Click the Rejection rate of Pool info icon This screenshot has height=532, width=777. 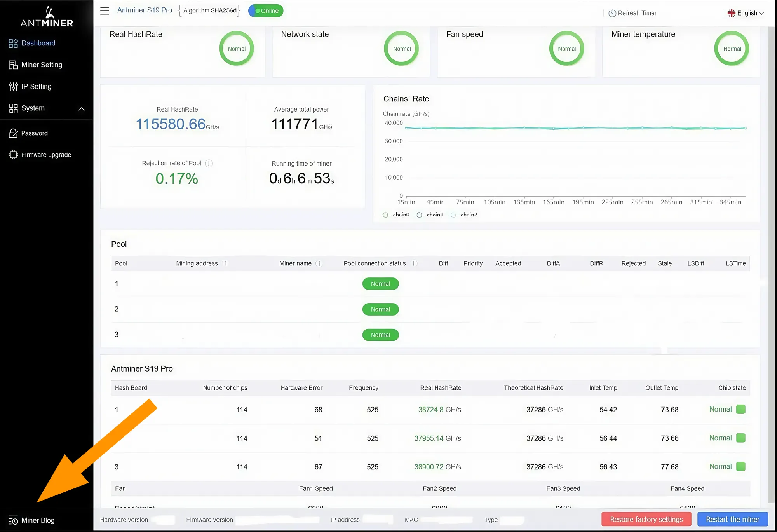coord(209,164)
